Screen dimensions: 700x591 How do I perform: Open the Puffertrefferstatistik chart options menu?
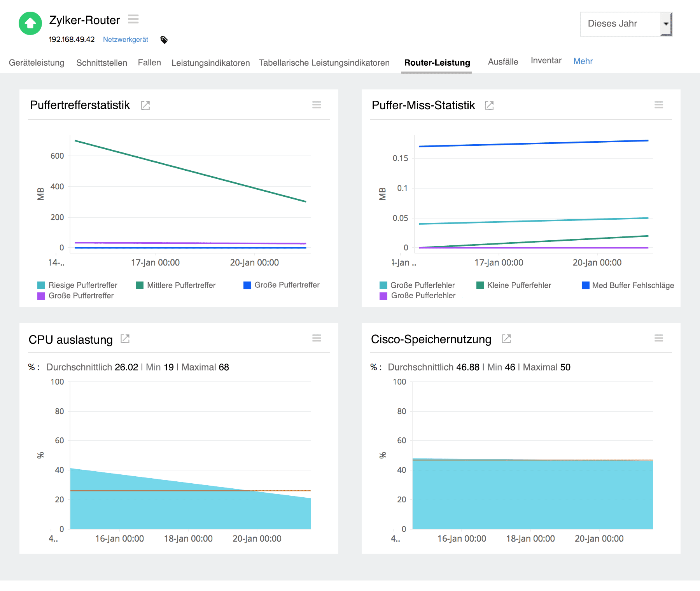tap(317, 105)
